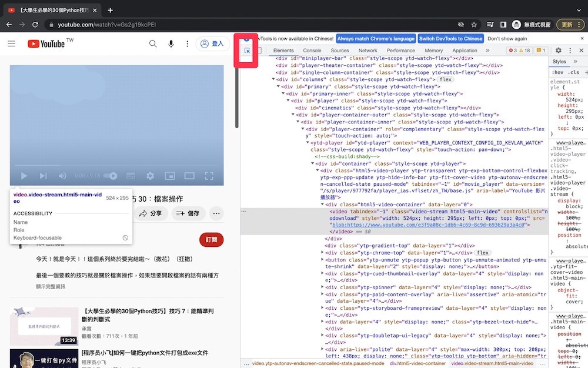Show more DevTools tabs chevron
Viewport: 588px width, 368px height.
tap(487, 50)
